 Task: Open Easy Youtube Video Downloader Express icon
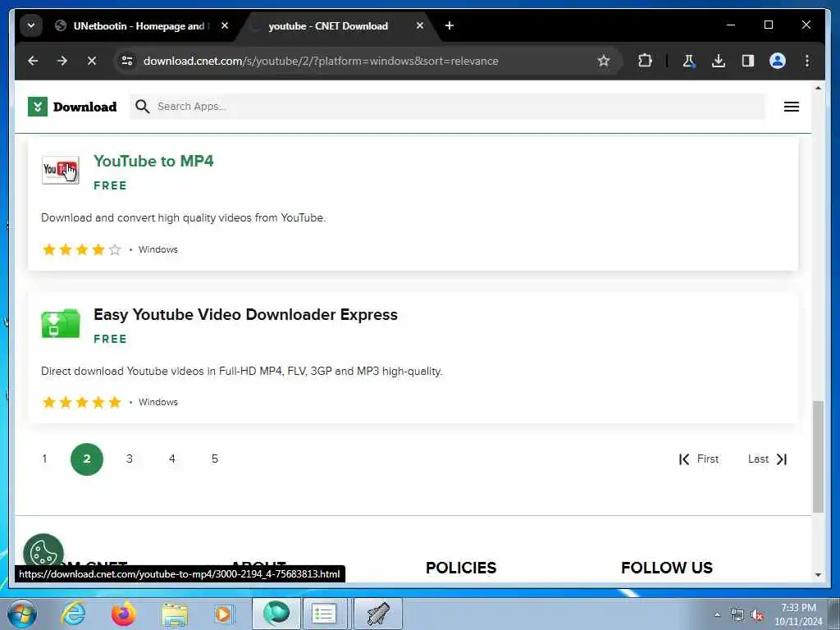coord(61,323)
